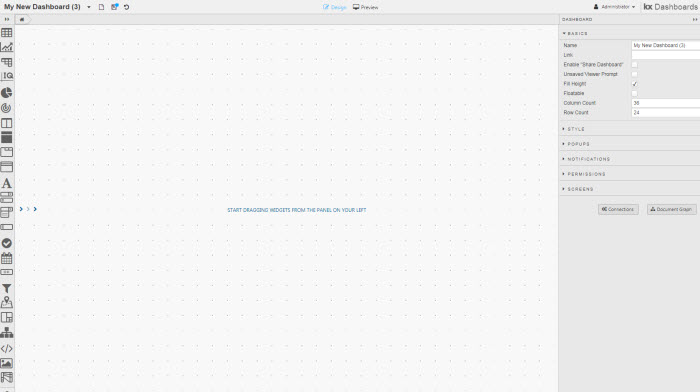Viewport: 700px width, 392px height.
Task: Select the Data Filter funnel widget
Action: pyautogui.click(x=7, y=288)
